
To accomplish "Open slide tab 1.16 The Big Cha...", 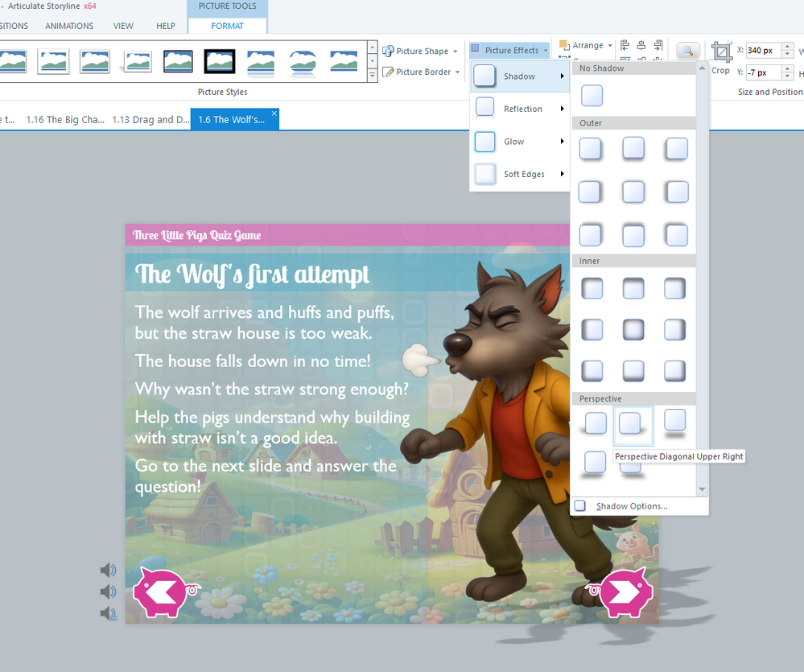I will pyautogui.click(x=65, y=119).
